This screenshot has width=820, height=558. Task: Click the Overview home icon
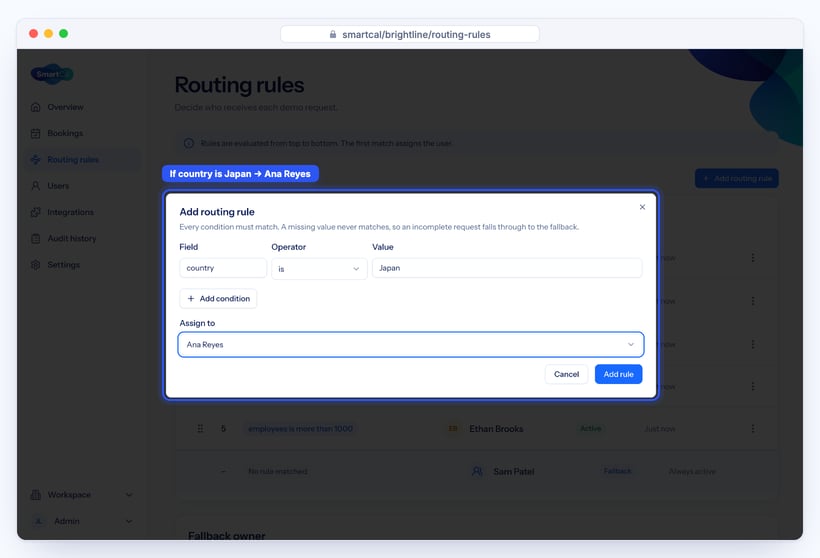tap(36, 107)
